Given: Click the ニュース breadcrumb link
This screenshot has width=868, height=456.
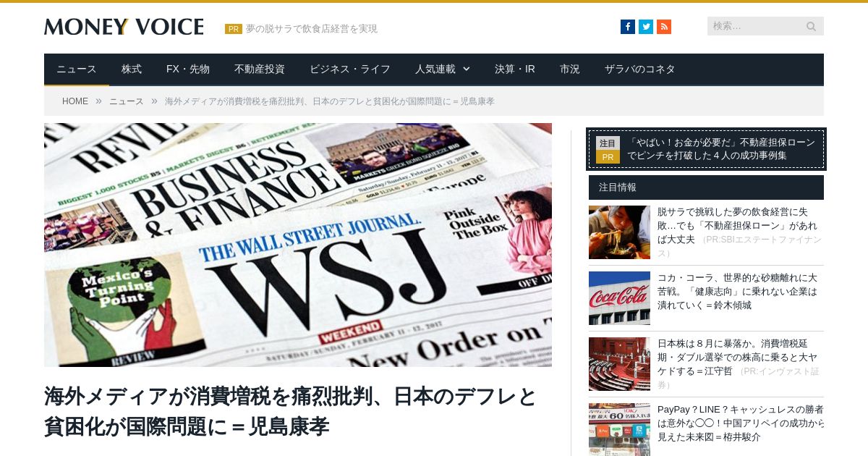Looking at the screenshot, I should 127,101.
